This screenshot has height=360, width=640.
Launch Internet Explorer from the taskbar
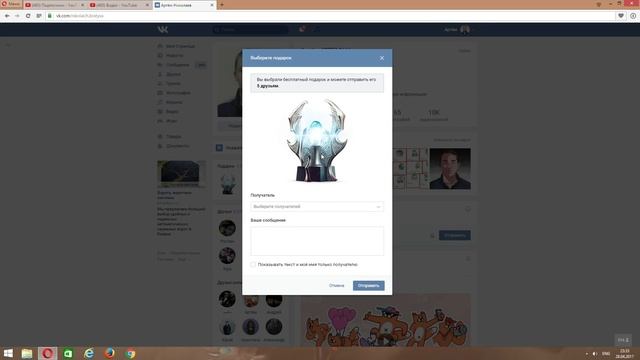click(89, 353)
